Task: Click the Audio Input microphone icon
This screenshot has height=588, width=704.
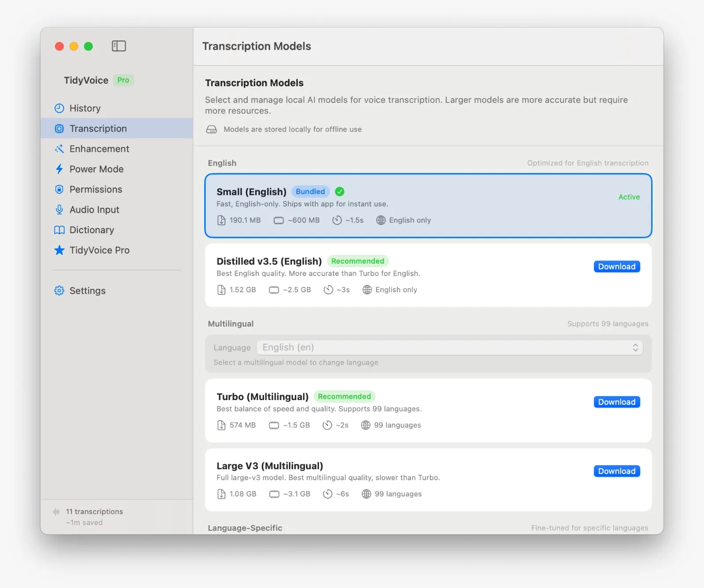Action: 59,209
